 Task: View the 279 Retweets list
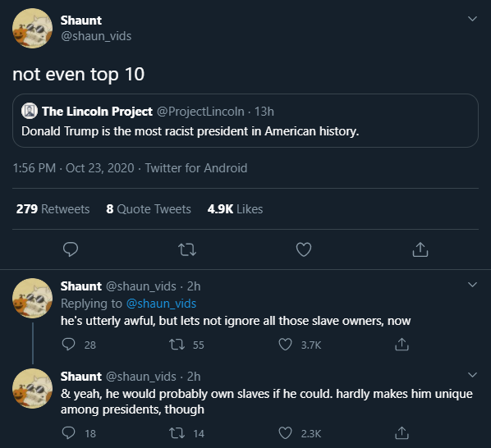53,209
